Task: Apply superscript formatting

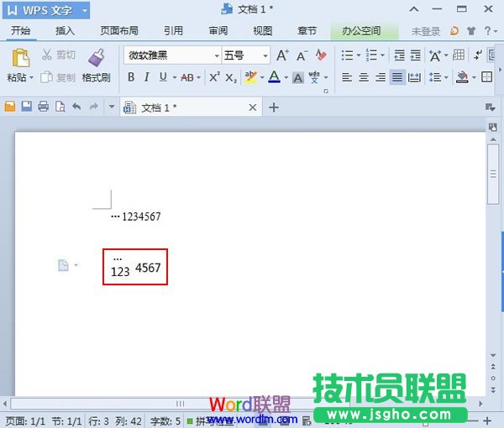Action: click(x=214, y=77)
